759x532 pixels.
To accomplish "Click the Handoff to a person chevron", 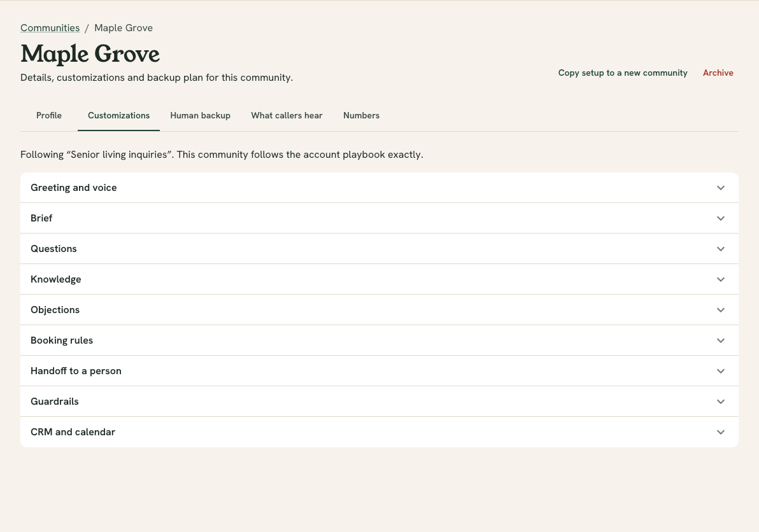I will (x=721, y=371).
